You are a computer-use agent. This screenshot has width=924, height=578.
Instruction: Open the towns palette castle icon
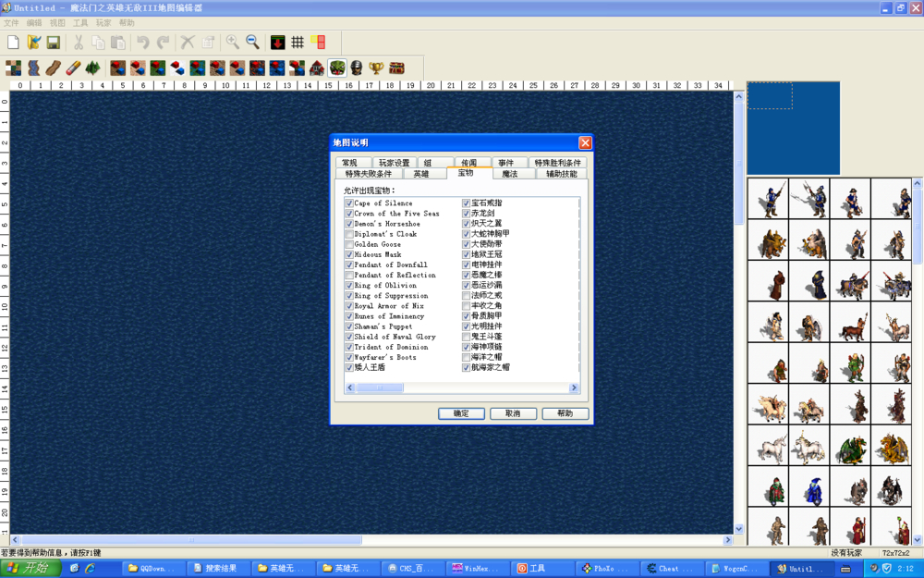317,68
